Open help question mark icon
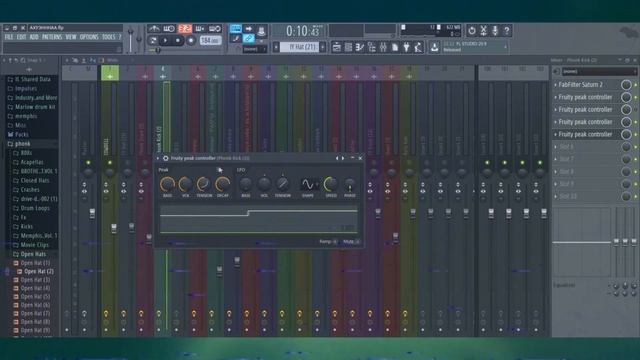This screenshot has height=360, width=640. [x=507, y=30]
